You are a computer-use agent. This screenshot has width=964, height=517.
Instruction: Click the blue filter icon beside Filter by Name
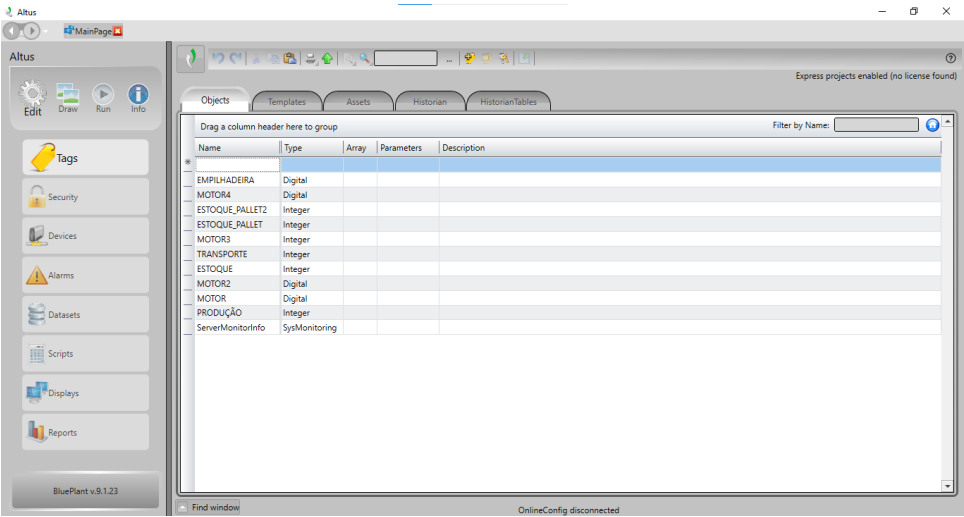932,125
